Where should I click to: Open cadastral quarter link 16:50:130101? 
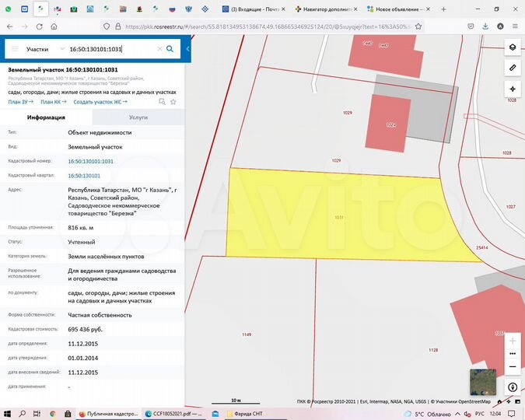pyautogui.click(x=84, y=176)
